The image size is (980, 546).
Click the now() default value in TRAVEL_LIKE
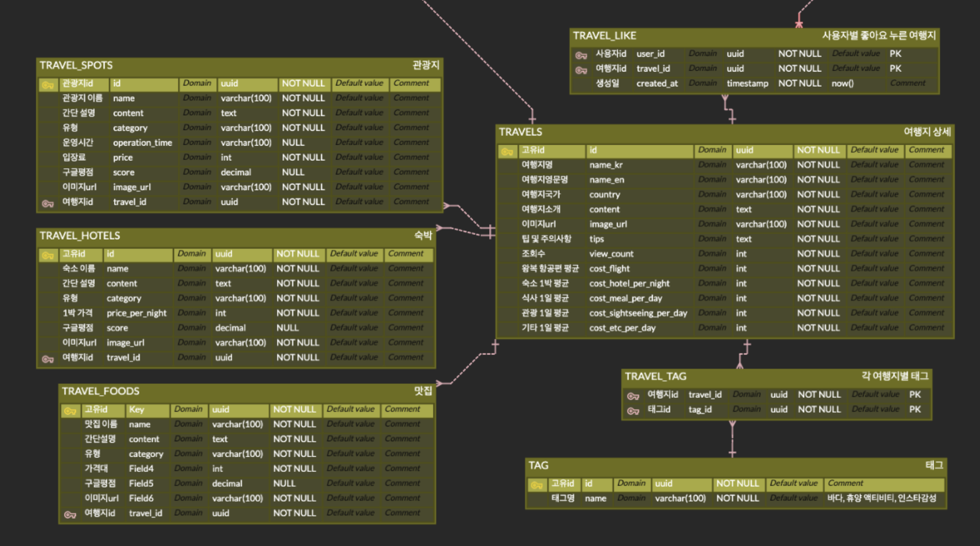[842, 83]
